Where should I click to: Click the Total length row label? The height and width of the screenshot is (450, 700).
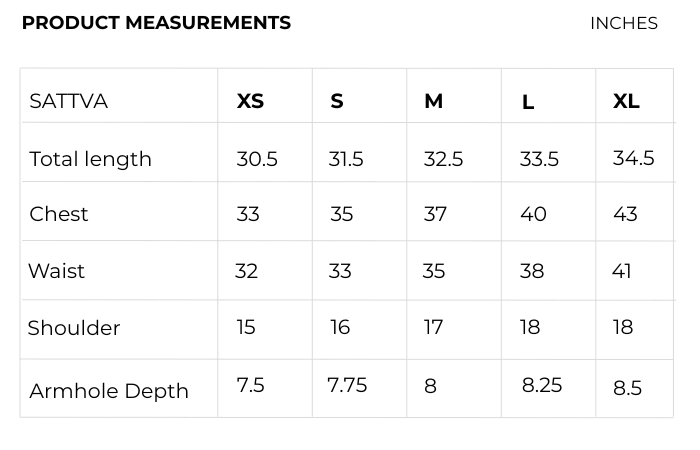click(91, 159)
